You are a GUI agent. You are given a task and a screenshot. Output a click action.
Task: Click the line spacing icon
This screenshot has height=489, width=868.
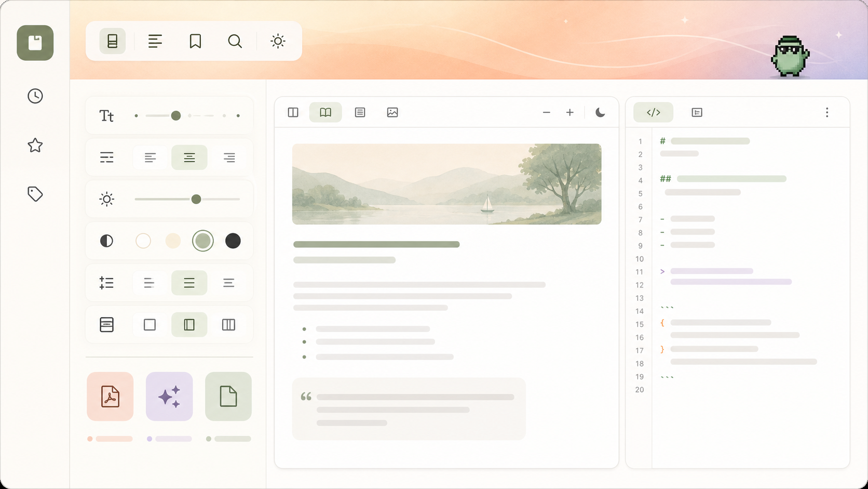[106, 283]
